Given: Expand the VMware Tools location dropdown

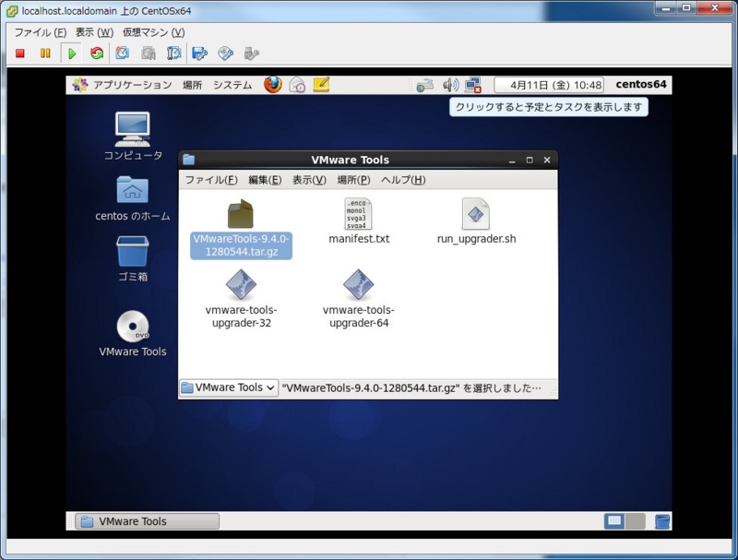Looking at the screenshot, I should (x=229, y=387).
